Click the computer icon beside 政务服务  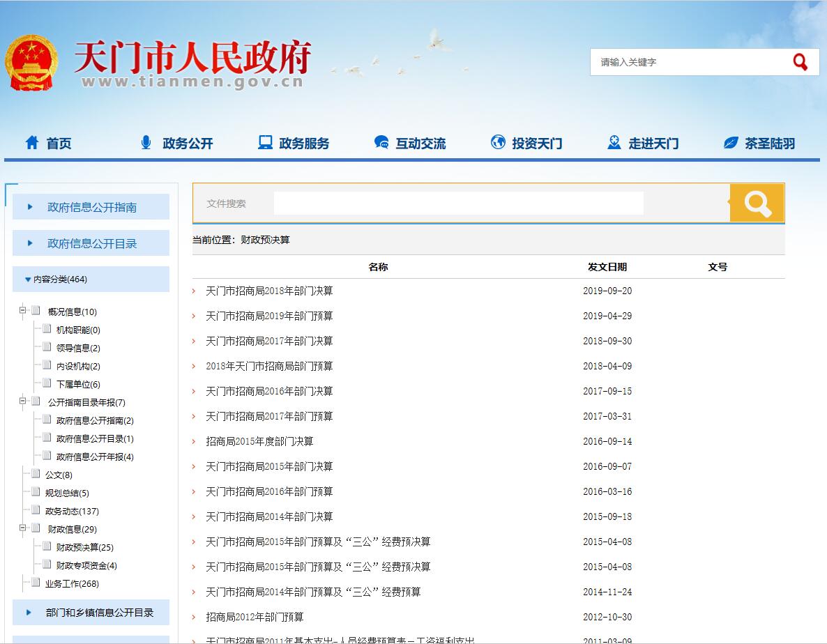[265, 143]
